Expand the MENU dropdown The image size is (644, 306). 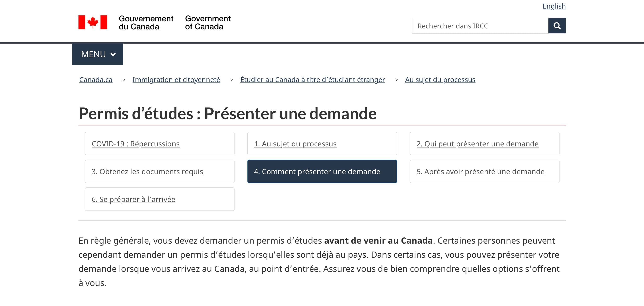[97, 54]
